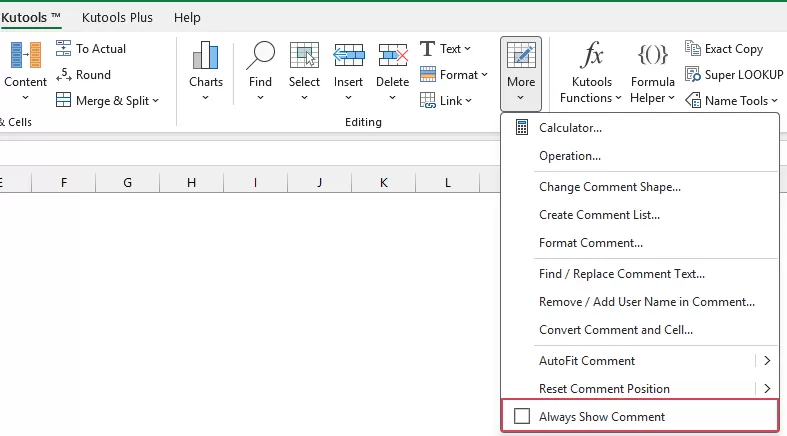This screenshot has height=436, width=787.
Task: Click the Text T icon
Action: pos(428,49)
